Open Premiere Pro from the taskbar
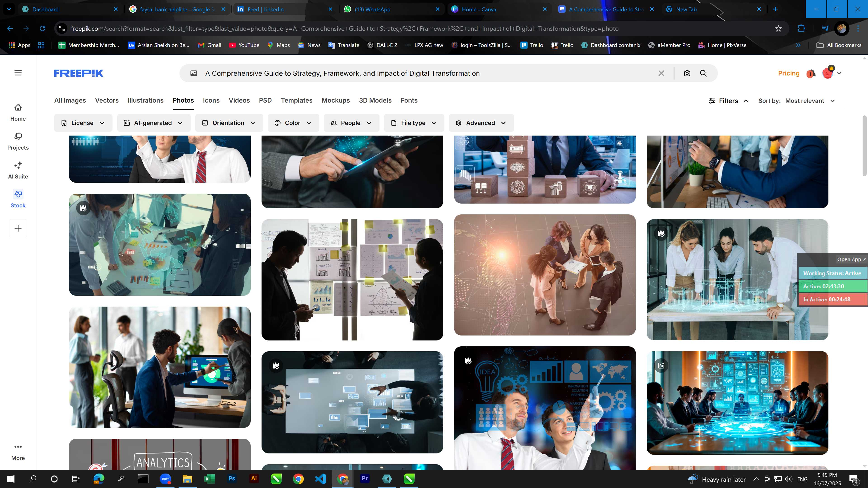The width and height of the screenshot is (868, 488). 365,479
